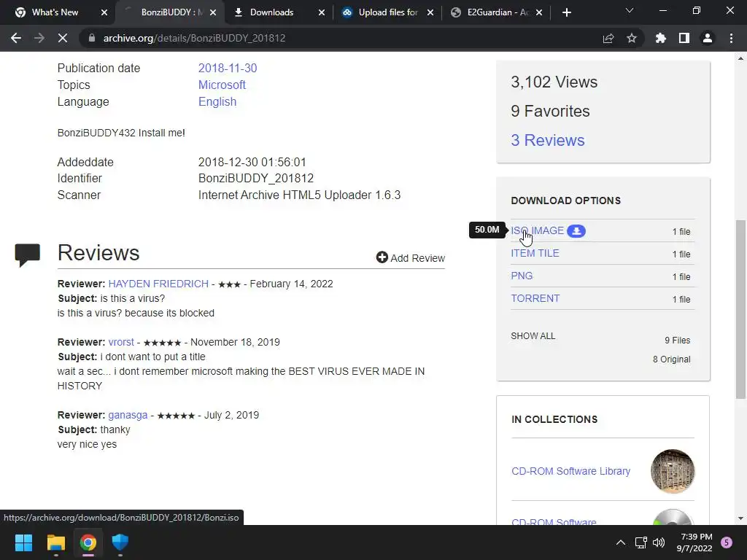Download the ISO IMAGE file
This screenshot has width=747, height=560.
tap(537, 230)
